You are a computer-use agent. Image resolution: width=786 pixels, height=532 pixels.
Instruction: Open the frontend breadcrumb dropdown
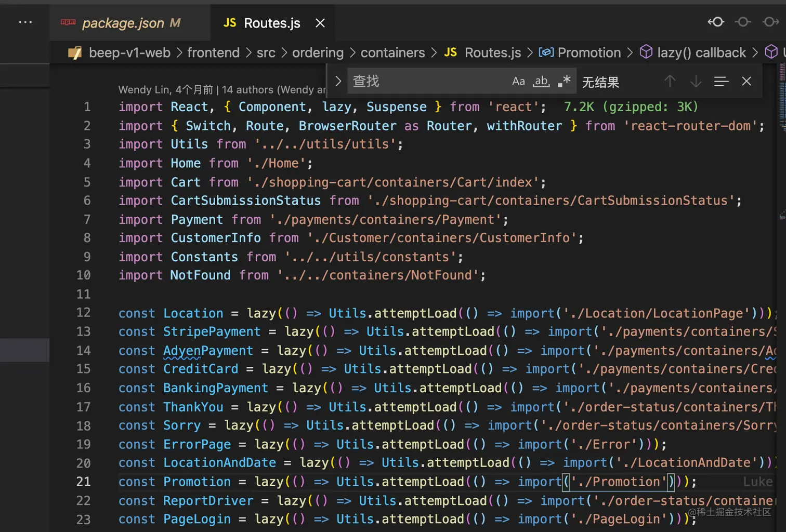coord(213,52)
